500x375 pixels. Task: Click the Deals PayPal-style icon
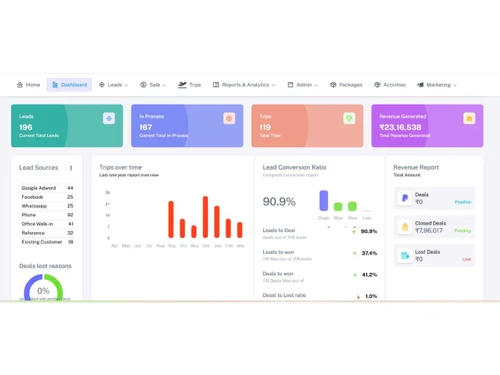click(x=405, y=198)
